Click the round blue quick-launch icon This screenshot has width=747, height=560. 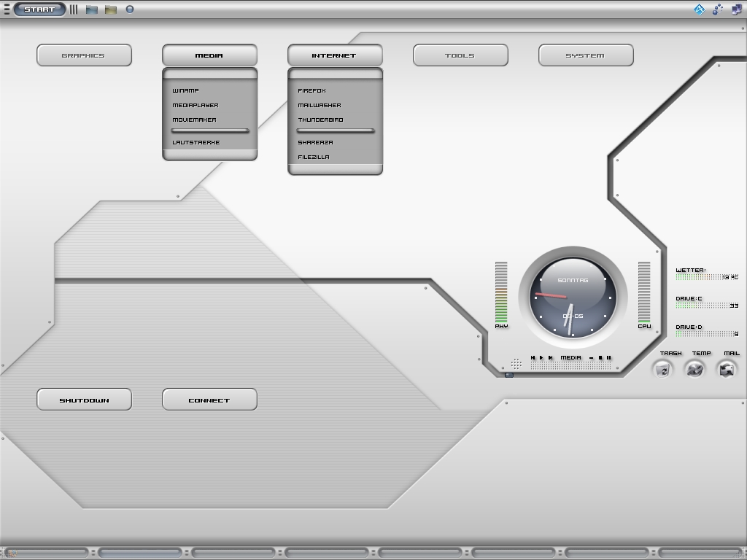click(x=130, y=9)
